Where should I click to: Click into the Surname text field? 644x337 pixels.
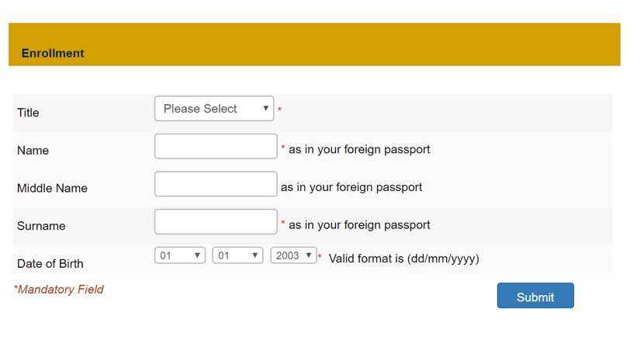pos(216,221)
